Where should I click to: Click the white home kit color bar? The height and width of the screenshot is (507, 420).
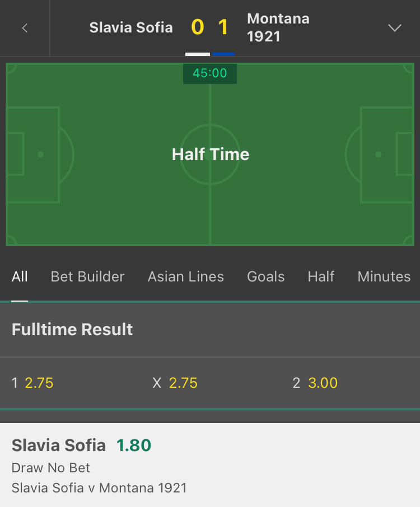tap(198, 54)
